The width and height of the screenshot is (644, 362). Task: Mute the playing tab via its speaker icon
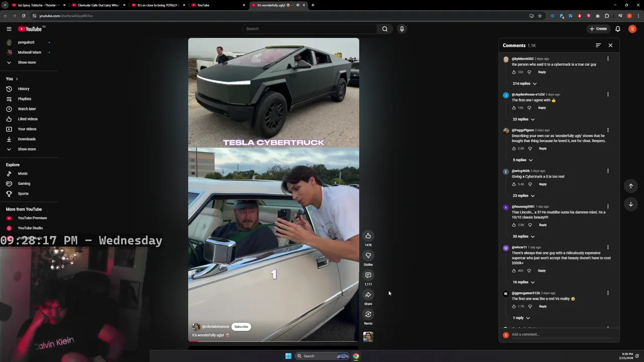coord(298,5)
